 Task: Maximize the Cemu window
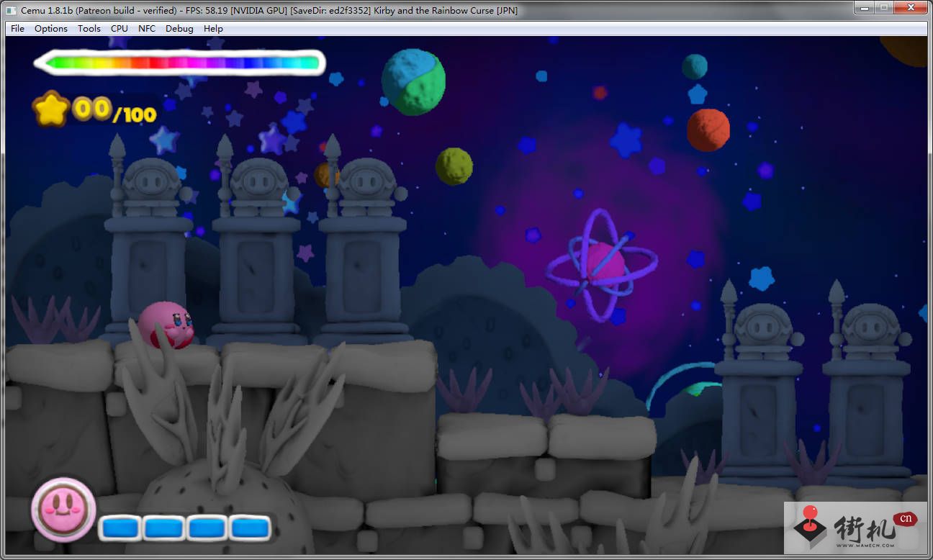pos(883,8)
